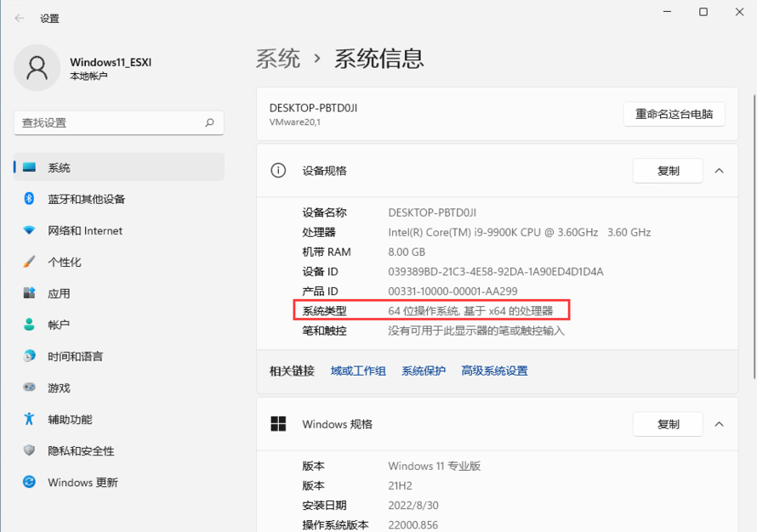Click the 域或工作组 link
The image size is (757, 532).
coord(358,371)
